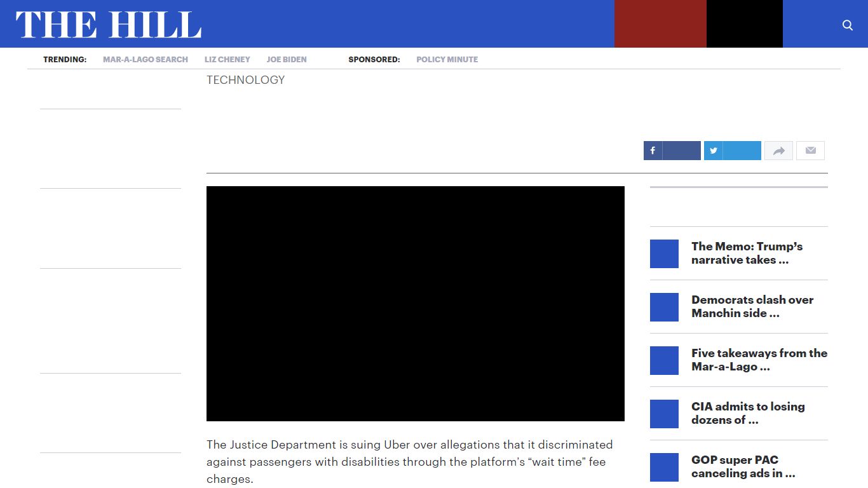The height and width of the screenshot is (488, 868).
Task: Read 'GOP super PAC canceling ads in' story
Action: [743, 466]
